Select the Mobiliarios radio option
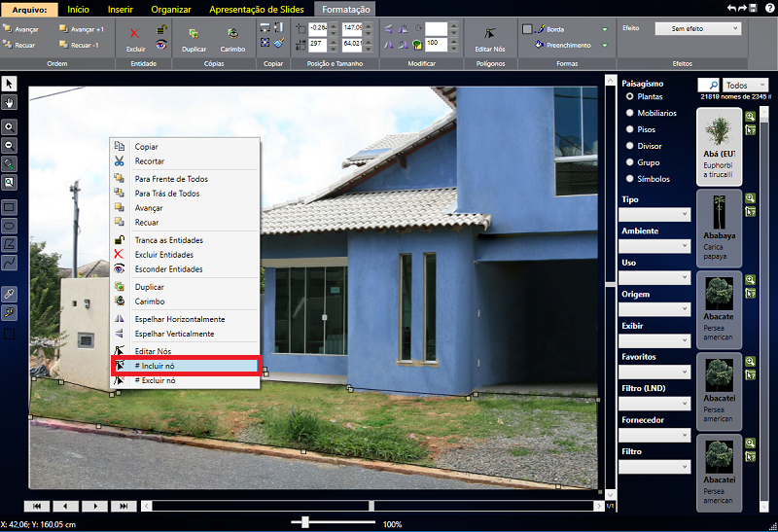 tap(630, 113)
